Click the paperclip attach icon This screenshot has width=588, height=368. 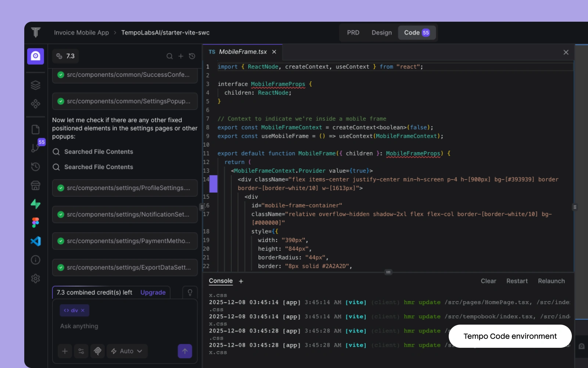click(97, 351)
